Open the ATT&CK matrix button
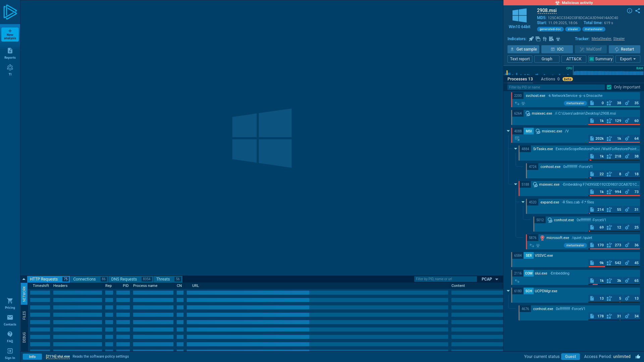Viewport: 644px width, 362px height. (x=574, y=59)
